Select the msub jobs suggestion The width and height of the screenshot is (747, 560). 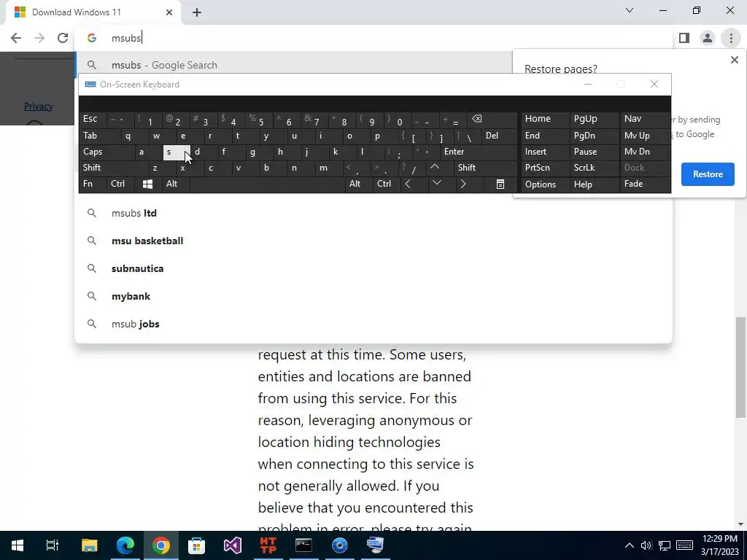click(x=373, y=323)
